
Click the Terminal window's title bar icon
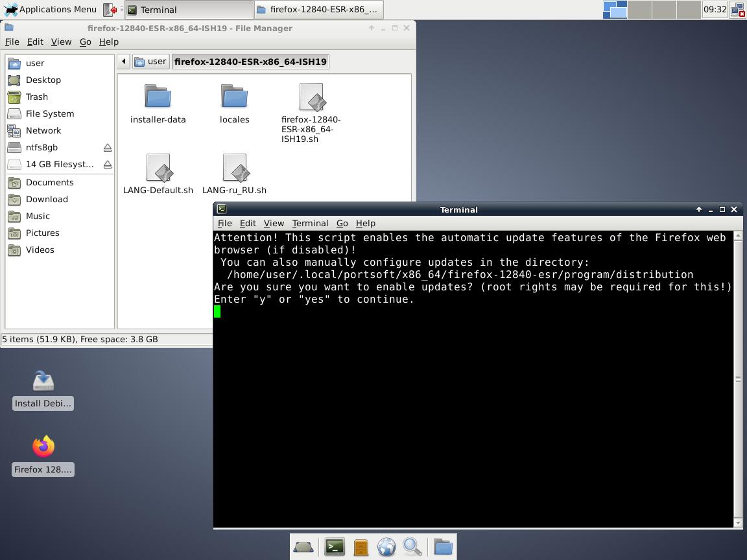[x=222, y=209]
